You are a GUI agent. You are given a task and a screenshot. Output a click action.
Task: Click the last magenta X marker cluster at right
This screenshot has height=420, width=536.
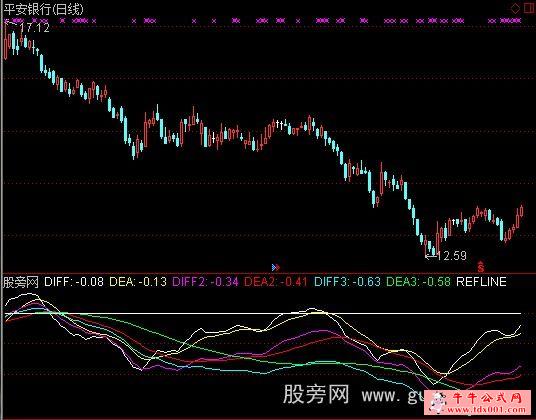click(x=510, y=21)
